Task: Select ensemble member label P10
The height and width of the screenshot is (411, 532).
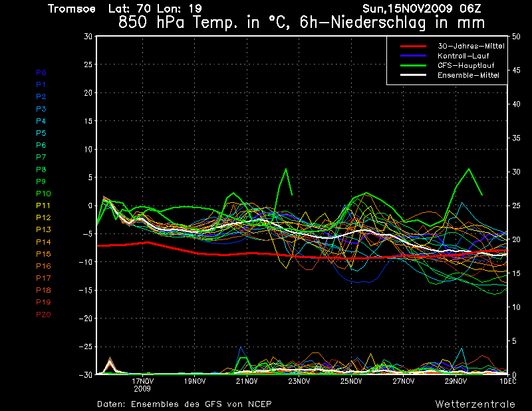Action: tap(43, 194)
